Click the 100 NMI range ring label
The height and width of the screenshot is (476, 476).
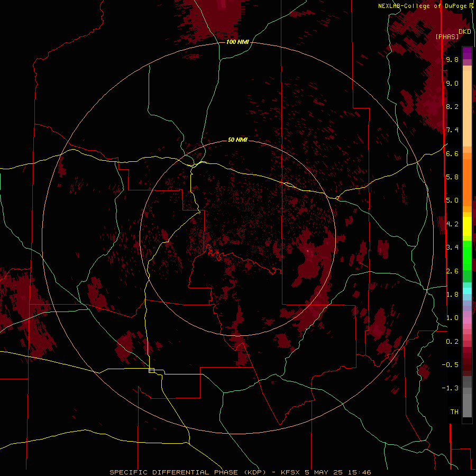tap(237, 42)
